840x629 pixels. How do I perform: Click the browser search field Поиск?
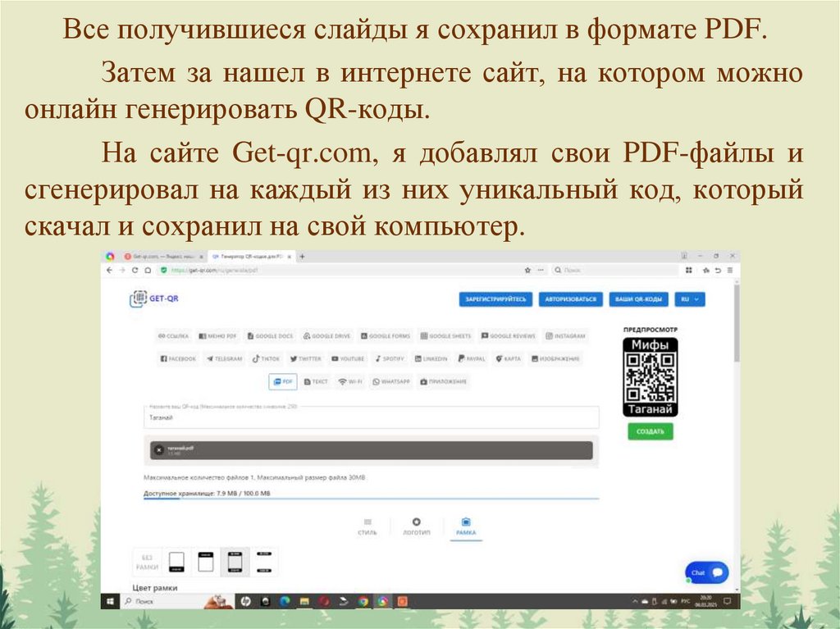pyautogui.click(x=615, y=270)
